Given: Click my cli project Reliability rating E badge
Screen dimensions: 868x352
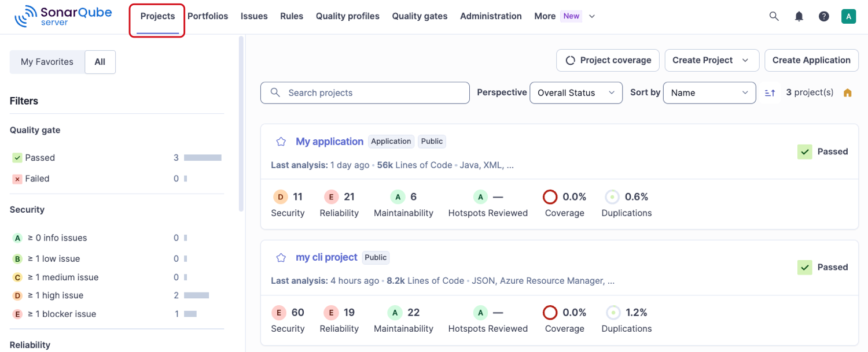Looking at the screenshot, I should click(331, 313).
